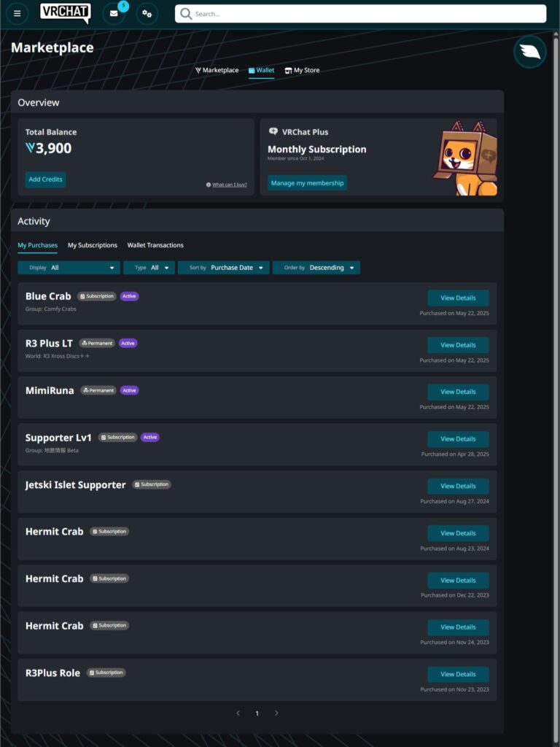View Details for R3Plus Role
Image resolution: width=560 pixels, height=747 pixels.
(x=458, y=674)
